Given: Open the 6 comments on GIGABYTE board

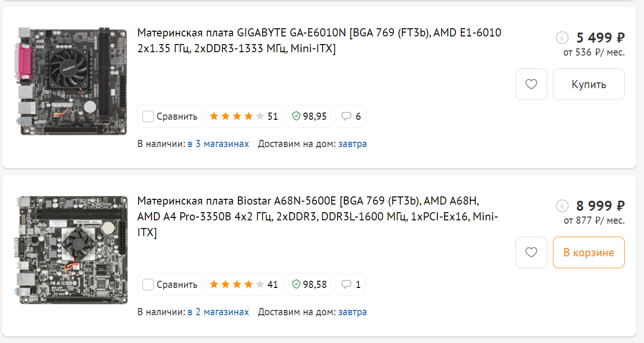Looking at the screenshot, I should point(350,116).
